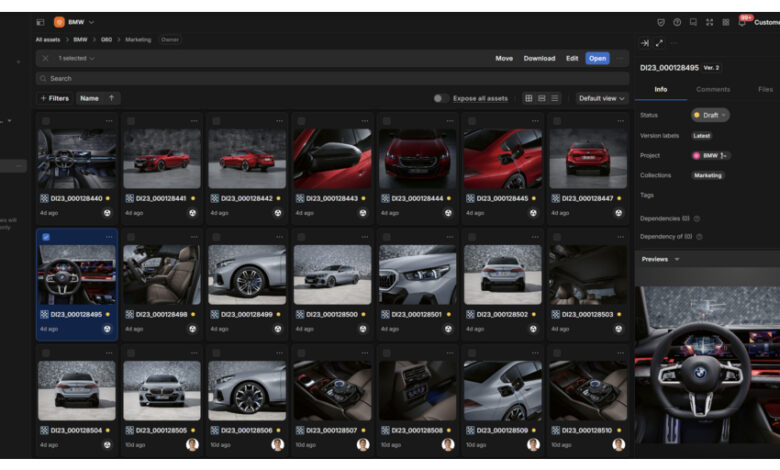Switch to the Comments tab
The height and width of the screenshot is (470, 780).
713,89
